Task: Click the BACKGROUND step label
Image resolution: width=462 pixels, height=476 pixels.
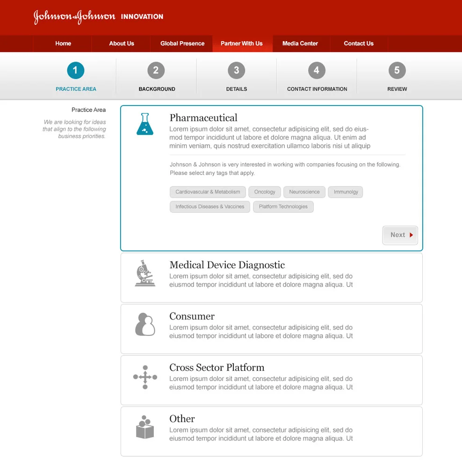Action: pyautogui.click(x=157, y=89)
